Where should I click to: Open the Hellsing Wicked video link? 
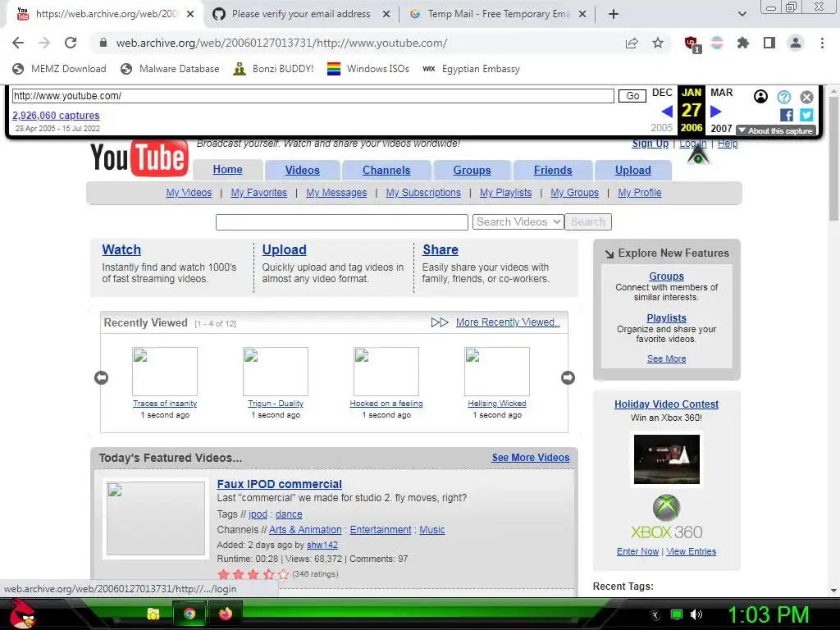497,404
